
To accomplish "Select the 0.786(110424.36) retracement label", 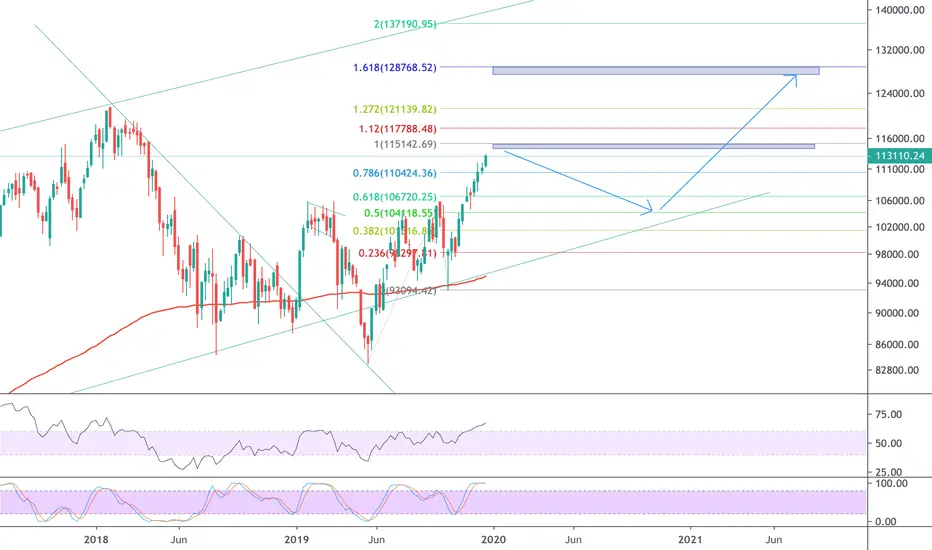I will [x=395, y=174].
